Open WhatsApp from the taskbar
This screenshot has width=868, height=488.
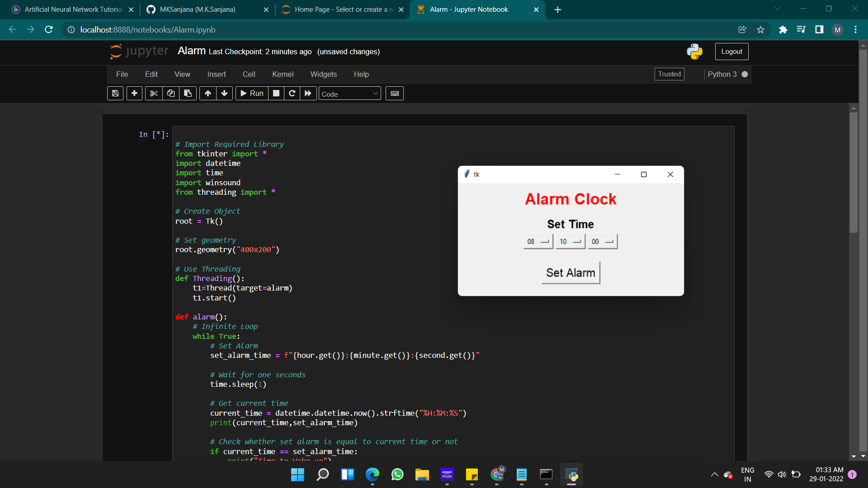tap(397, 475)
